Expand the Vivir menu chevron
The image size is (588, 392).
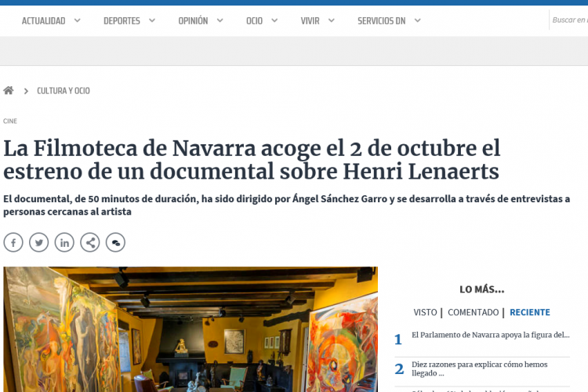pos(332,20)
